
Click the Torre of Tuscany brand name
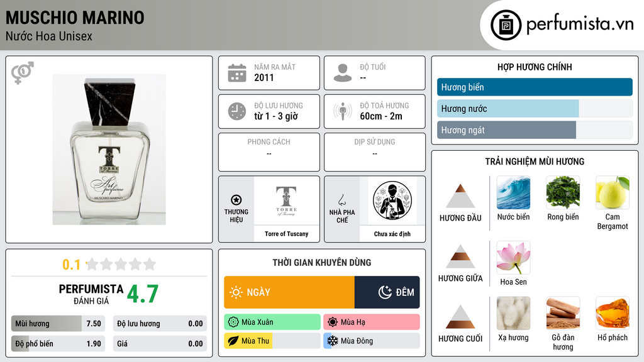pyautogui.click(x=286, y=234)
